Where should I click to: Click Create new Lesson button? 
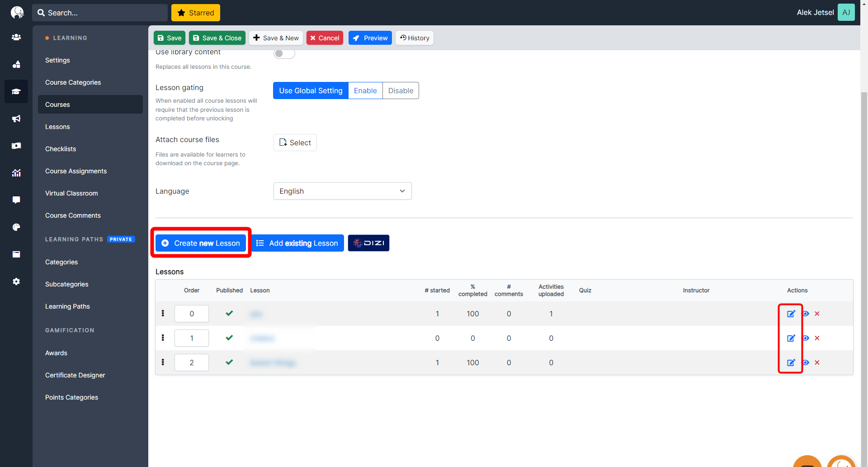[201, 243]
